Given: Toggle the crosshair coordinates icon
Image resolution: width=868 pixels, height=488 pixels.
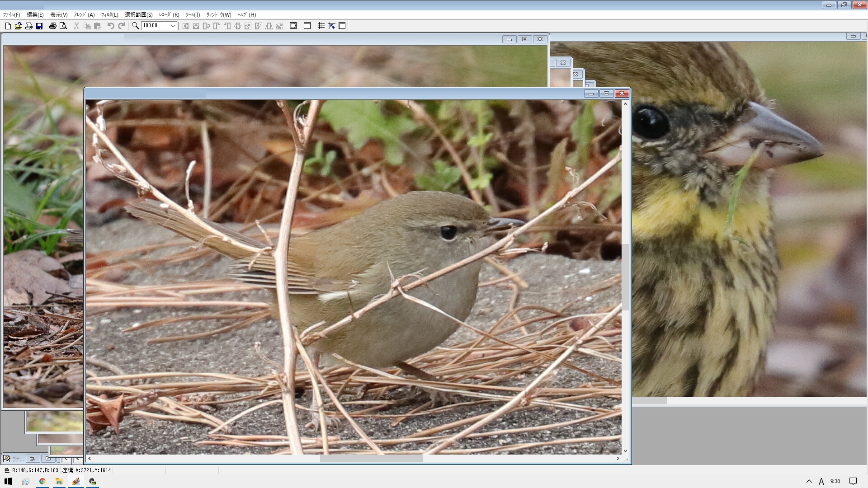Looking at the screenshot, I should tap(332, 26).
